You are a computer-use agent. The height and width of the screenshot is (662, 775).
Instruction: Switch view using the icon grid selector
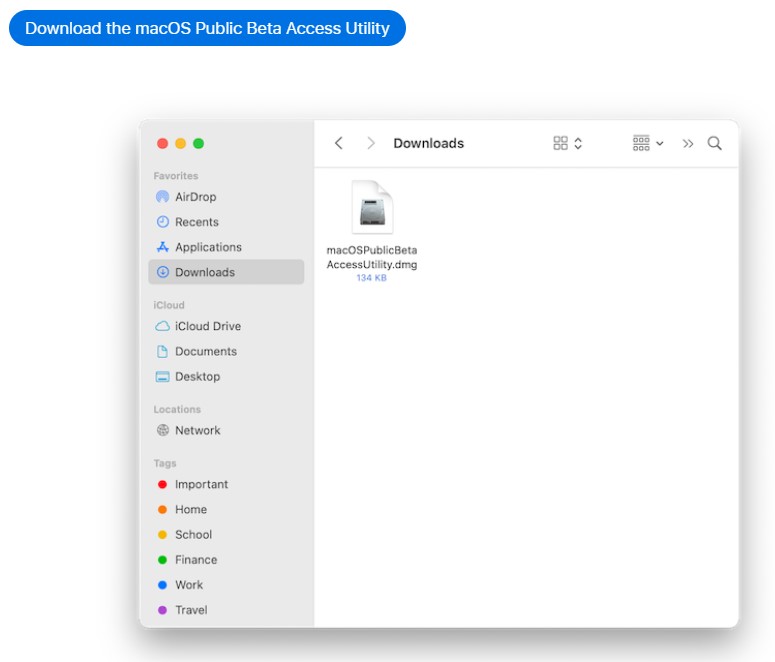(567, 143)
